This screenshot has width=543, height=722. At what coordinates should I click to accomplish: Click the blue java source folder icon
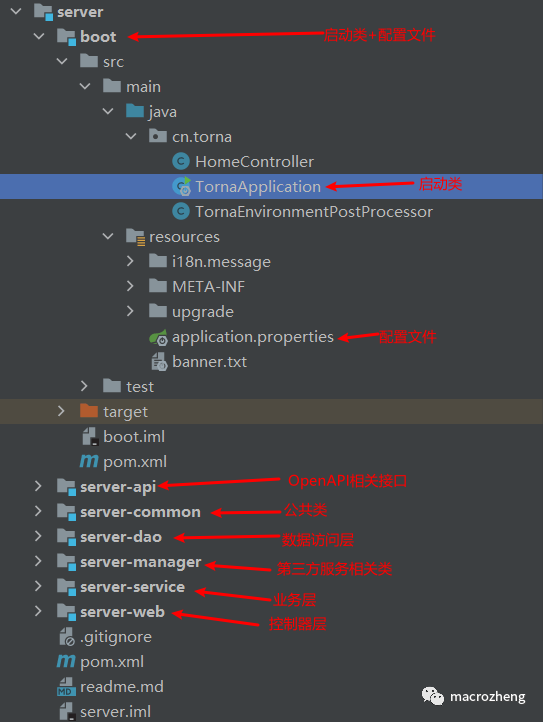135,111
